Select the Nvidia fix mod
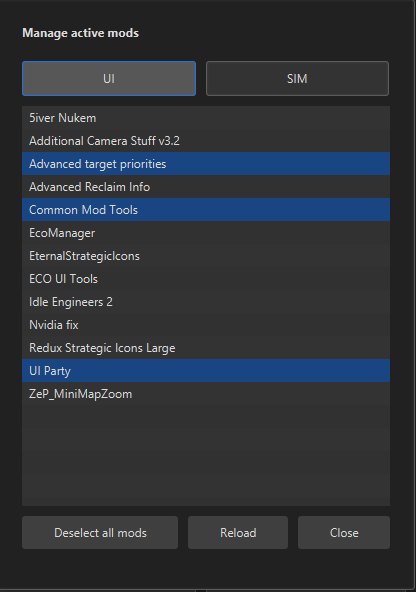 (x=206, y=325)
